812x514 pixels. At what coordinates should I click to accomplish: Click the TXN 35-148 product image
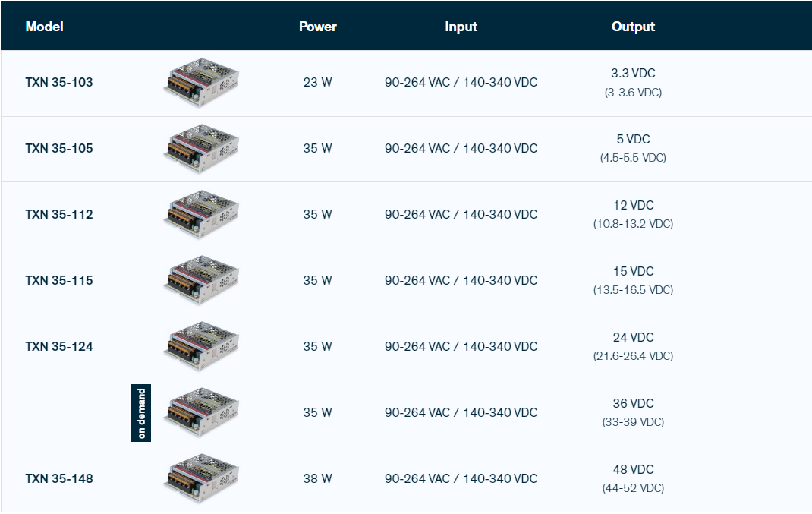[x=201, y=479]
